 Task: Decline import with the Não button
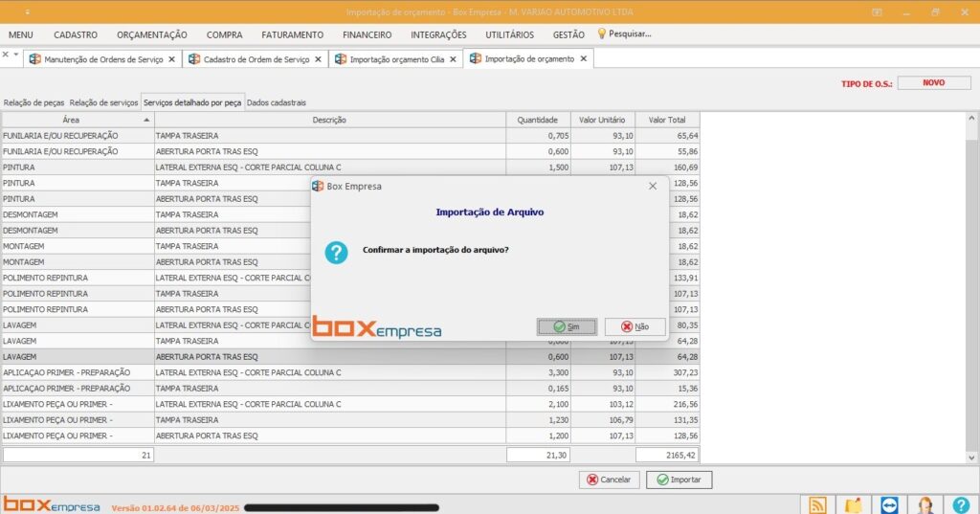pos(635,326)
